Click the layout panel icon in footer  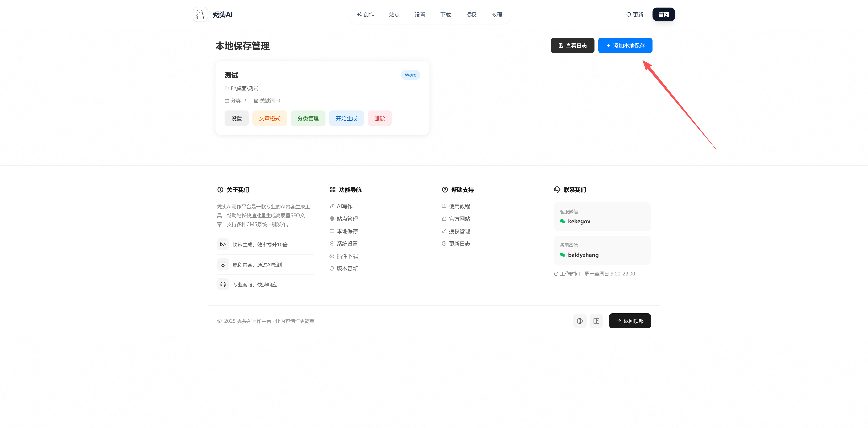pos(596,321)
